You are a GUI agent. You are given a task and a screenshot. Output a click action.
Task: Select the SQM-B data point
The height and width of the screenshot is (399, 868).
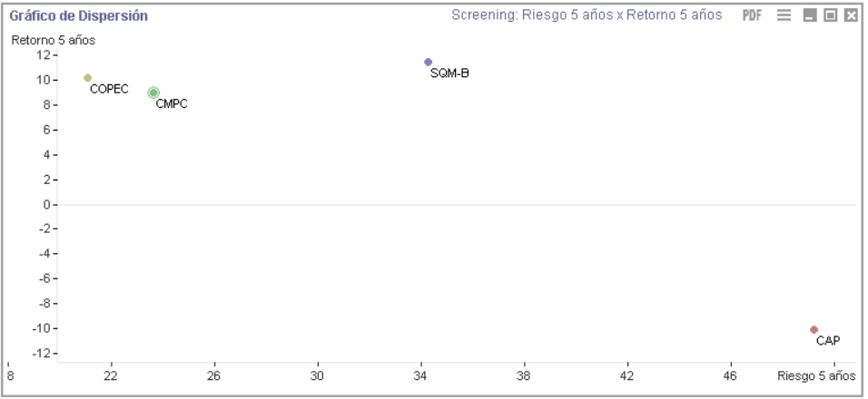428,62
